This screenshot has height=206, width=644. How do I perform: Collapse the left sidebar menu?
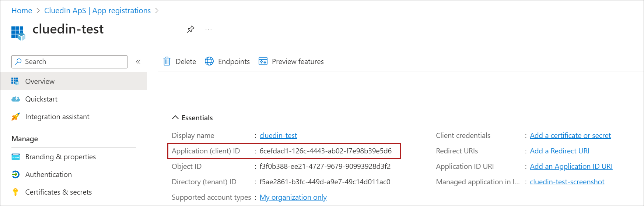click(x=138, y=62)
